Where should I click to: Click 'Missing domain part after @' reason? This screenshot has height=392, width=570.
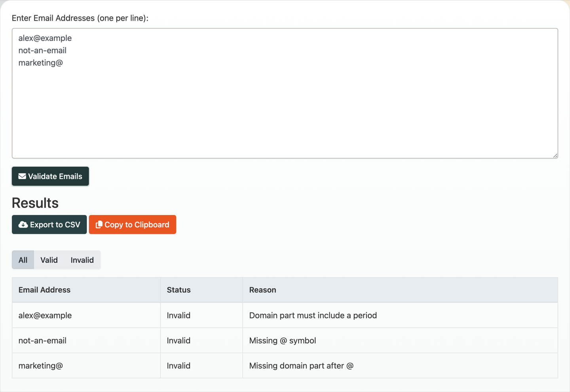pos(301,365)
